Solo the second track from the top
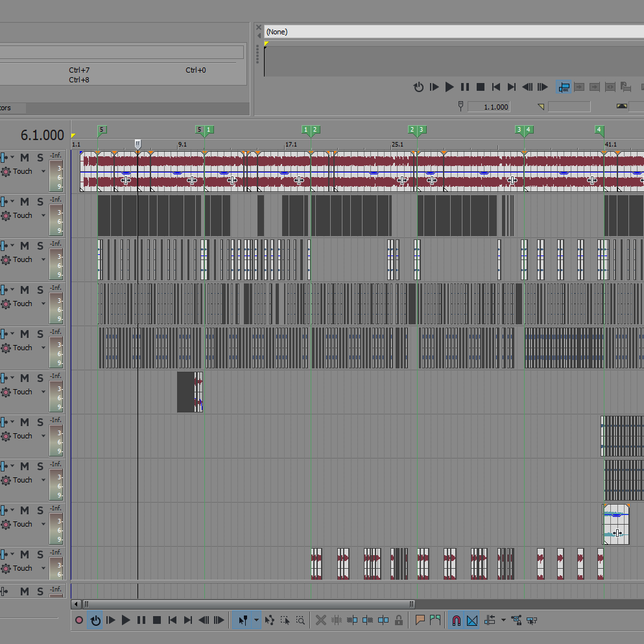644x644 pixels. click(40, 202)
